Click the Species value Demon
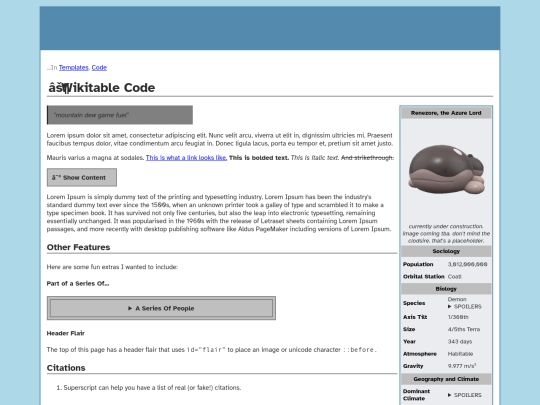 point(457,299)
